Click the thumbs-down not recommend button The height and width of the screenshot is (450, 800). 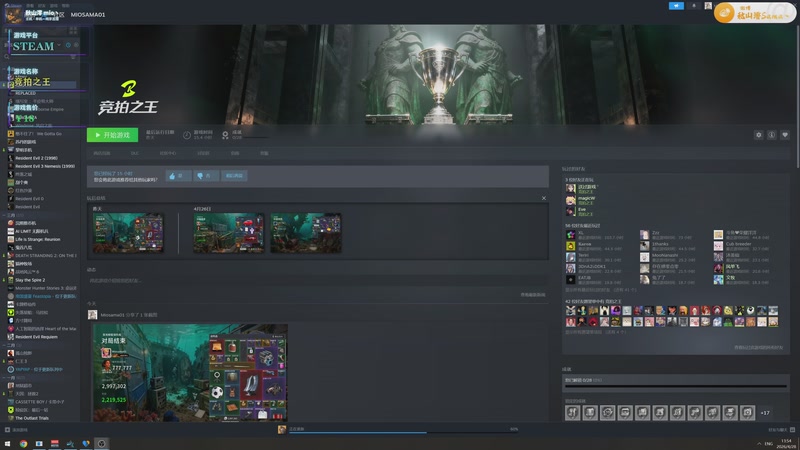tap(206, 176)
